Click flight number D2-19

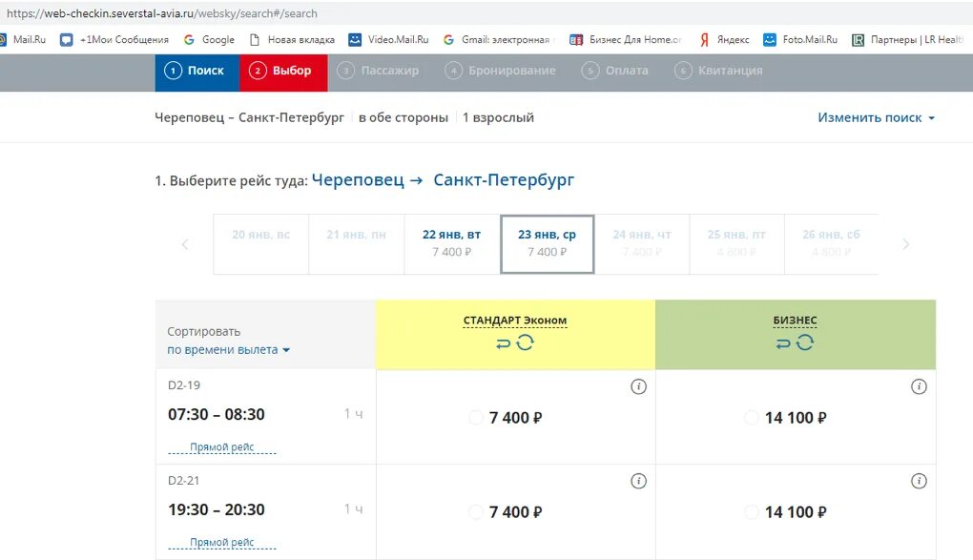pyautogui.click(x=184, y=385)
